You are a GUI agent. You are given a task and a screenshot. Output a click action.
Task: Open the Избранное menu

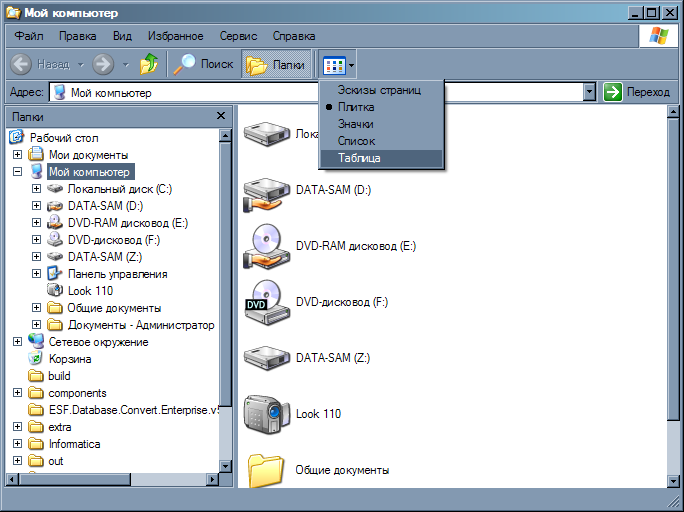[175, 36]
